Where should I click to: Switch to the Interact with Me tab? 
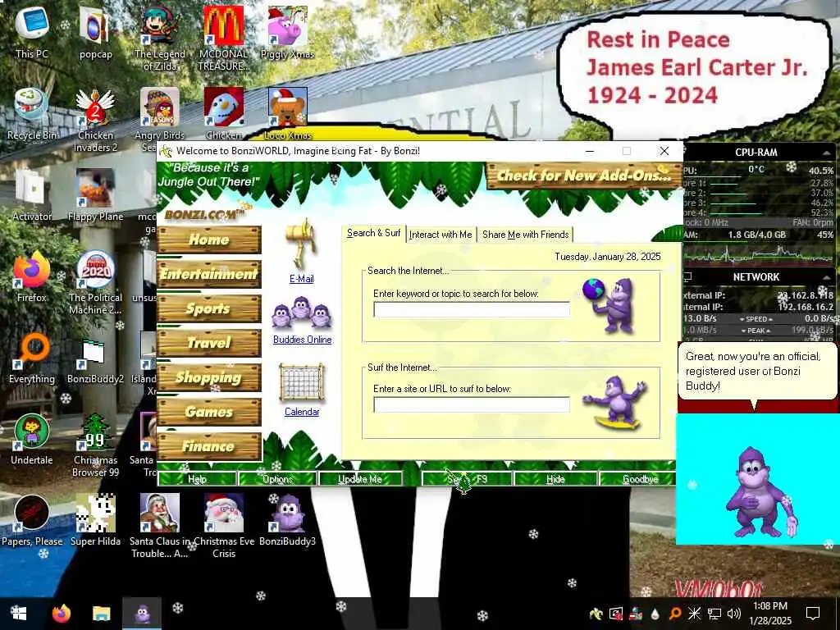pos(441,235)
